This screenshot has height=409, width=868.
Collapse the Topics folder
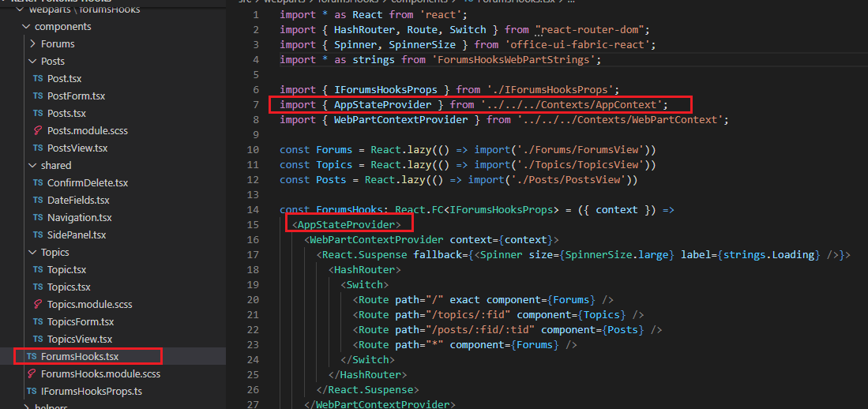pos(32,252)
